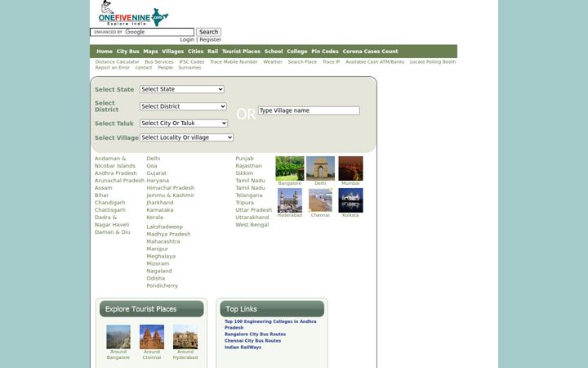This screenshot has width=588, height=368.
Task: Open the Surnames link
Action: point(189,68)
